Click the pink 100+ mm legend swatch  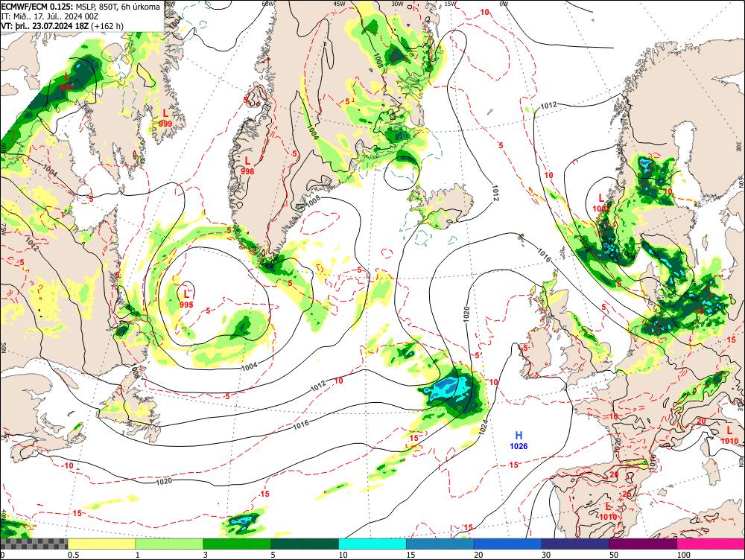click(711, 544)
